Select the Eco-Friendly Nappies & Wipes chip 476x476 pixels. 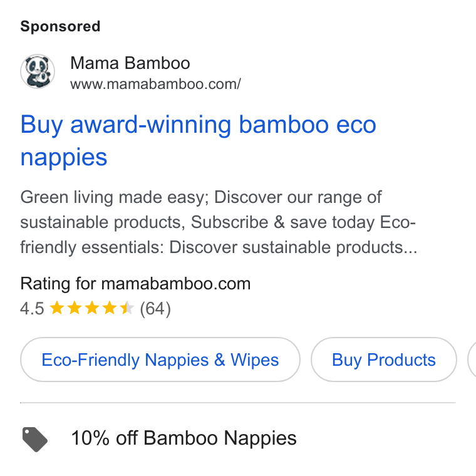point(160,360)
